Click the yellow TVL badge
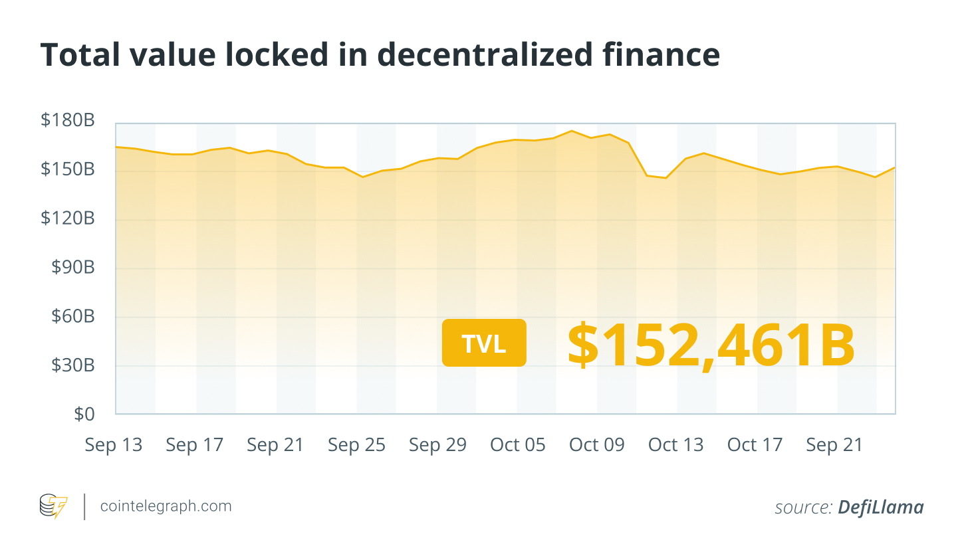Screen dimensions: 964x560 click(x=484, y=343)
